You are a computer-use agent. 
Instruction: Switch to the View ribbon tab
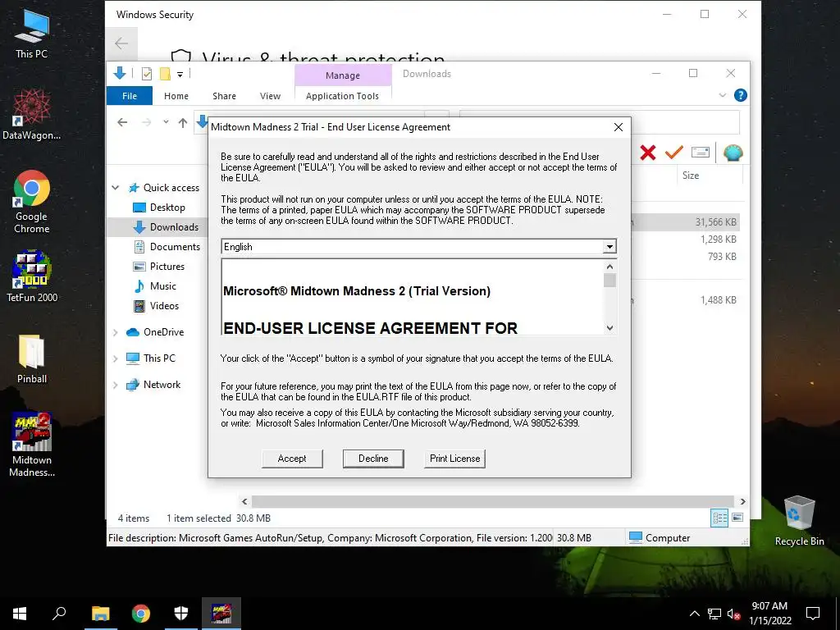click(270, 96)
